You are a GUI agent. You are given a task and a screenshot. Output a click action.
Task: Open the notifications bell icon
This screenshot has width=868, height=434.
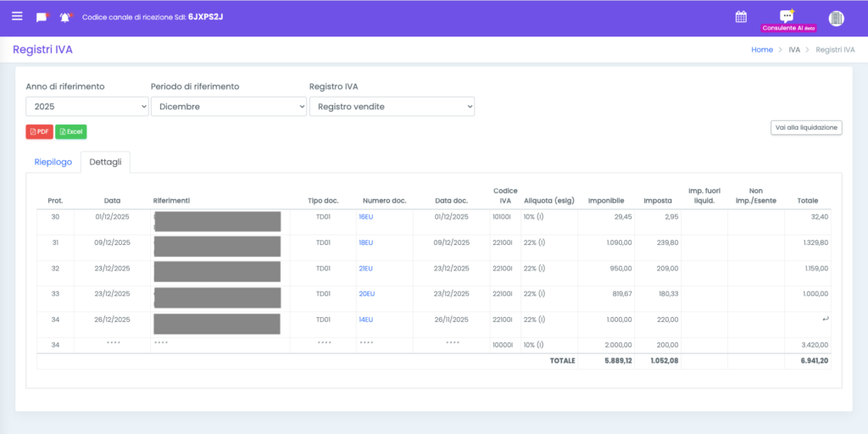[x=66, y=17]
